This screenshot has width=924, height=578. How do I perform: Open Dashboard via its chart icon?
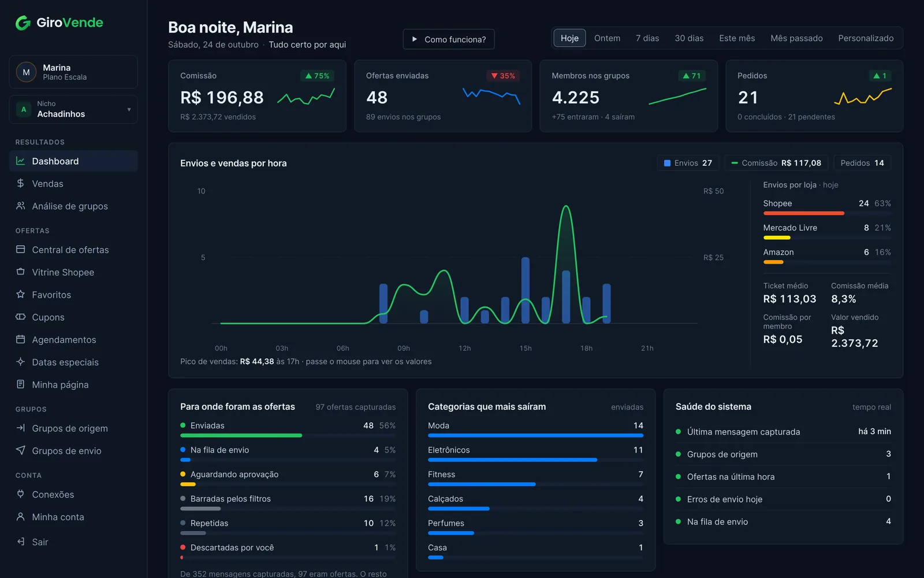[20, 161]
